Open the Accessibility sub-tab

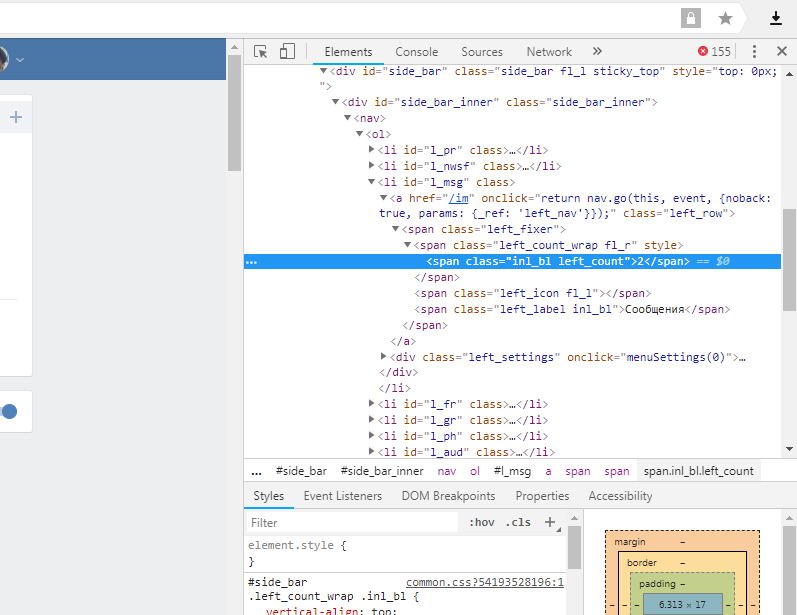click(x=620, y=496)
